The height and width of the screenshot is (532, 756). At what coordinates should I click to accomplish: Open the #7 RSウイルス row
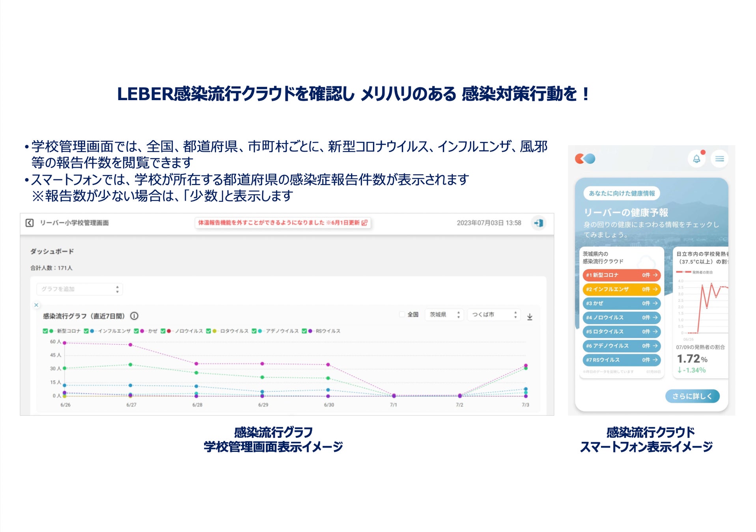coord(621,360)
